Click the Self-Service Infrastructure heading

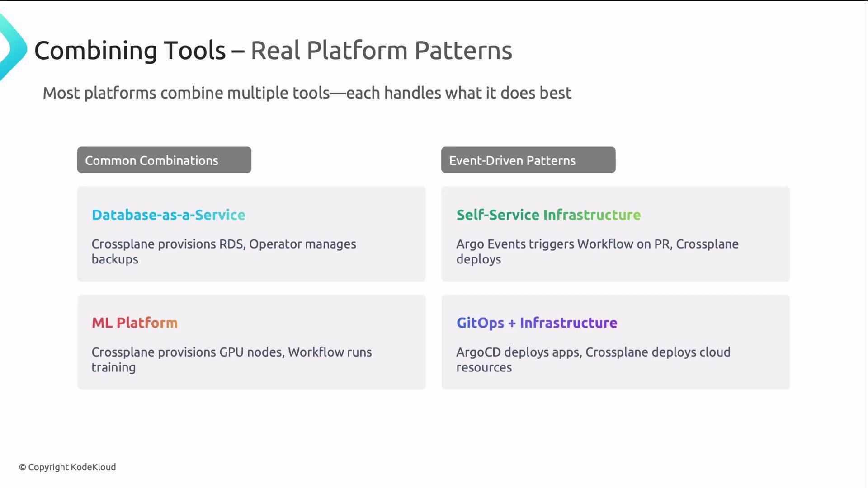point(548,215)
